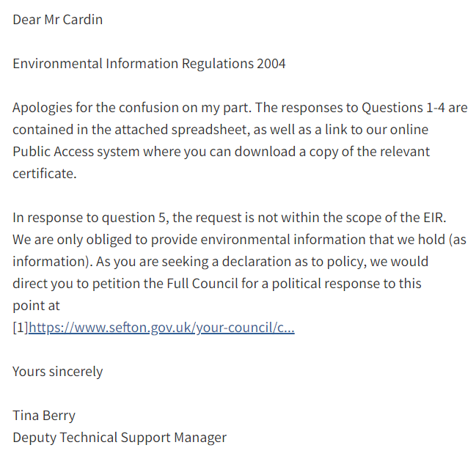This screenshot has width=476, height=456.
Task: Click the [1] footnote marker before the link
Action: click(x=20, y=327)
